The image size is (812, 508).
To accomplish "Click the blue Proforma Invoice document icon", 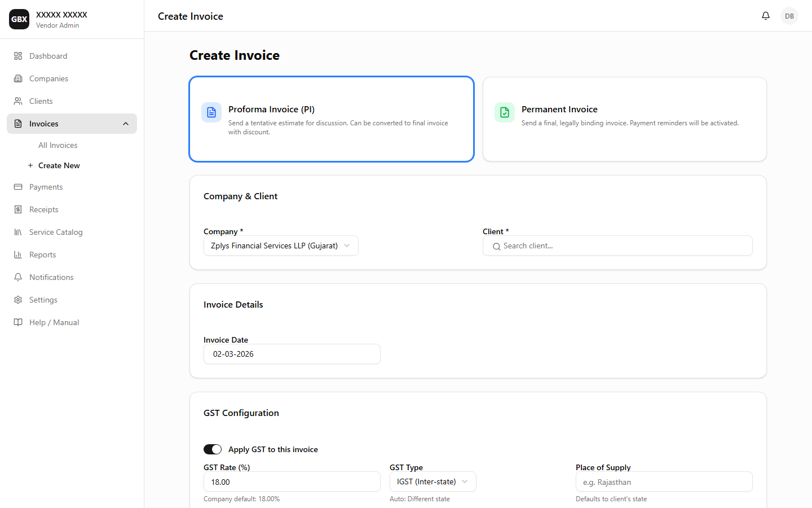I will pos(211,112).
